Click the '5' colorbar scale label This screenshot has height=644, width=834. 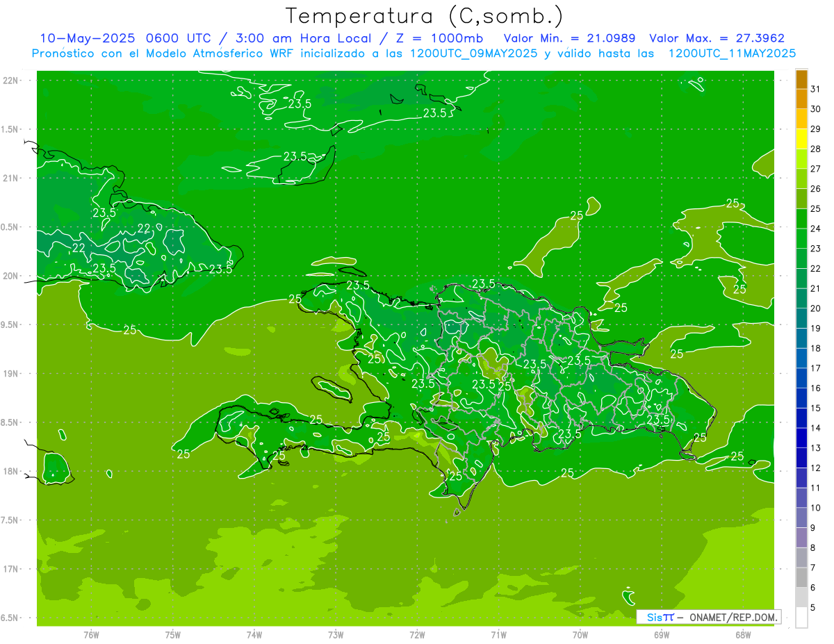click(813, 608)
